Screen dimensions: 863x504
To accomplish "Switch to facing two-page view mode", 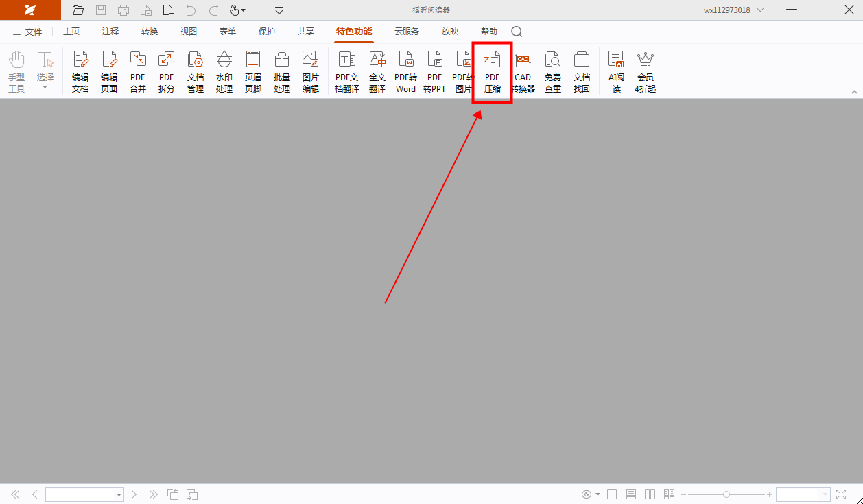I will coord(650,494).
